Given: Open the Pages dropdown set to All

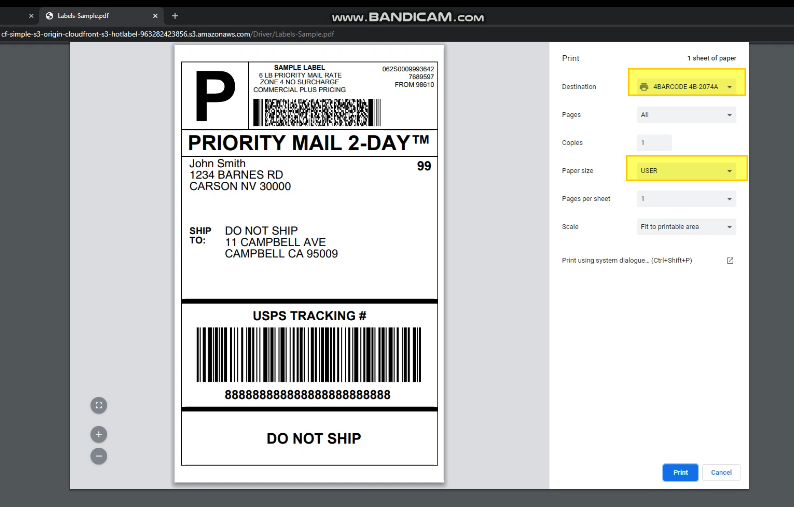Looking at the screenshot, I should click(686, 115).
